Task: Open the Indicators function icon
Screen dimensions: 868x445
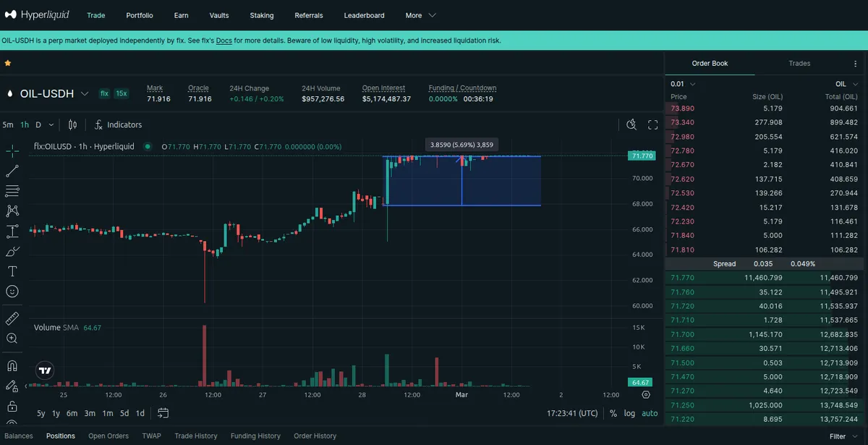Action: click(98, 124)
